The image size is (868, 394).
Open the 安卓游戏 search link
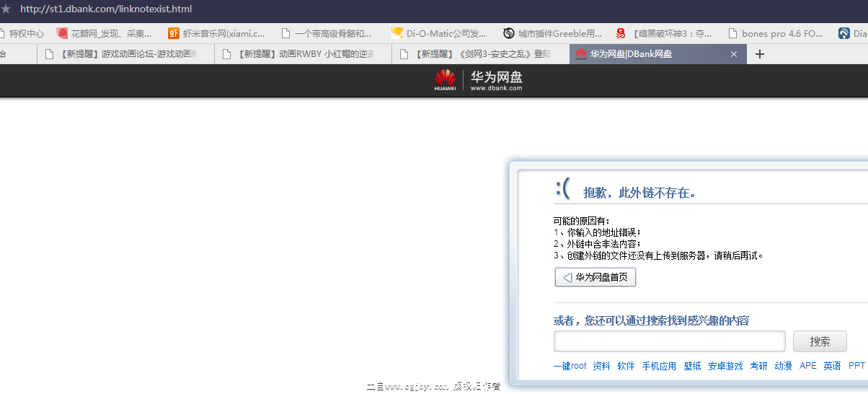[726, 366]
